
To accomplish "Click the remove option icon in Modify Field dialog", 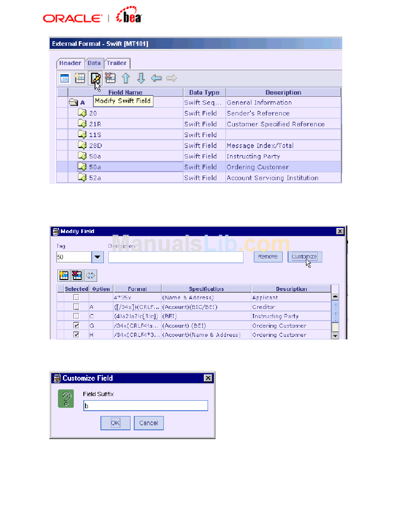I will click(77, 275).
